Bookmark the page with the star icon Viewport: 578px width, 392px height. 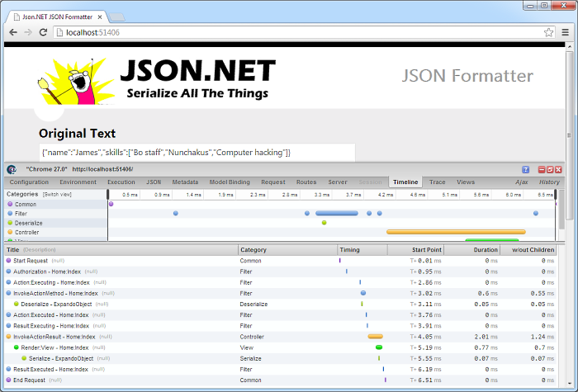[x=548, y=32]
